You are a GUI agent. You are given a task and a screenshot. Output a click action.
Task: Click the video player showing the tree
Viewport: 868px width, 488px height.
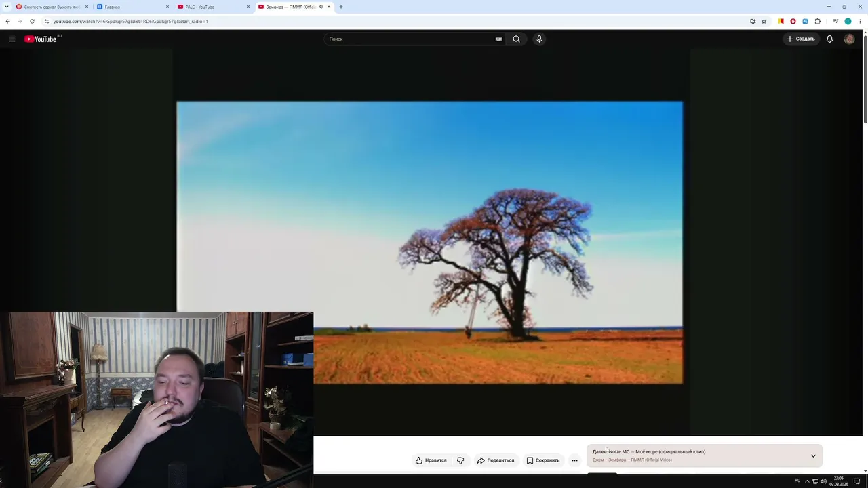pos(430,243)
